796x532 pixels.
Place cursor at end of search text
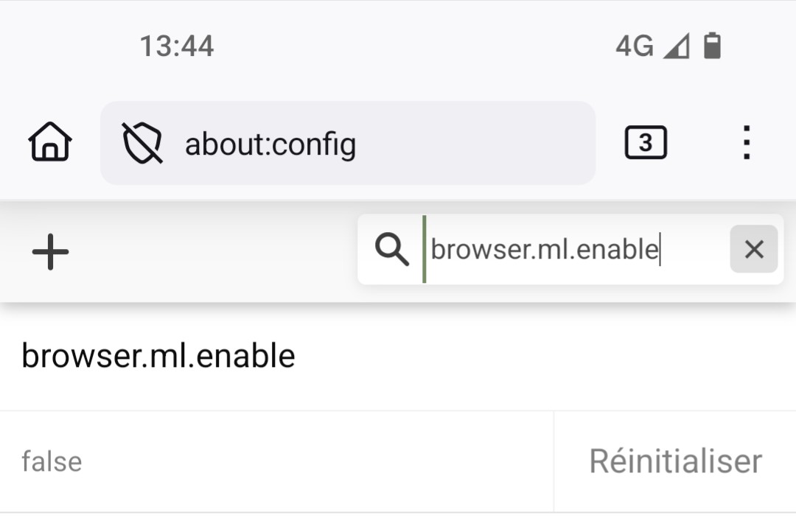point(660,250)
